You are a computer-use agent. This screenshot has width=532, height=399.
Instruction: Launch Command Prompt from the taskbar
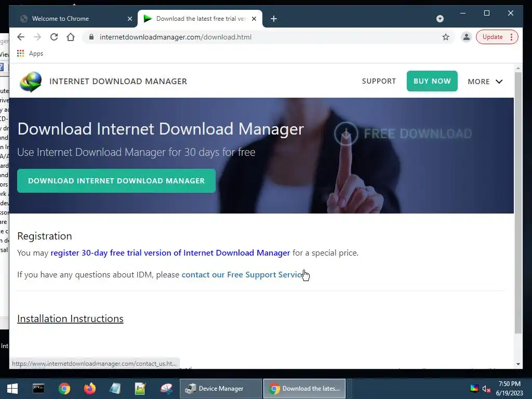point(38,389)
